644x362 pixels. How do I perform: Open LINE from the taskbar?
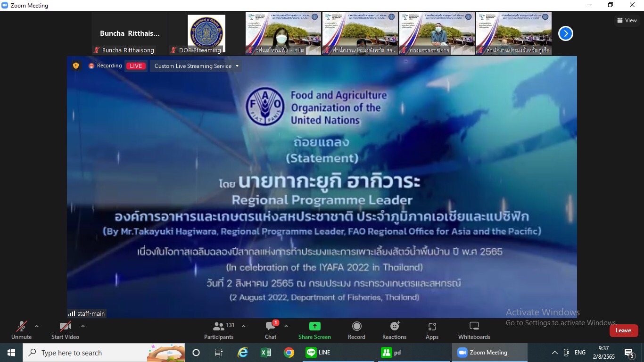tap(319, 353)
